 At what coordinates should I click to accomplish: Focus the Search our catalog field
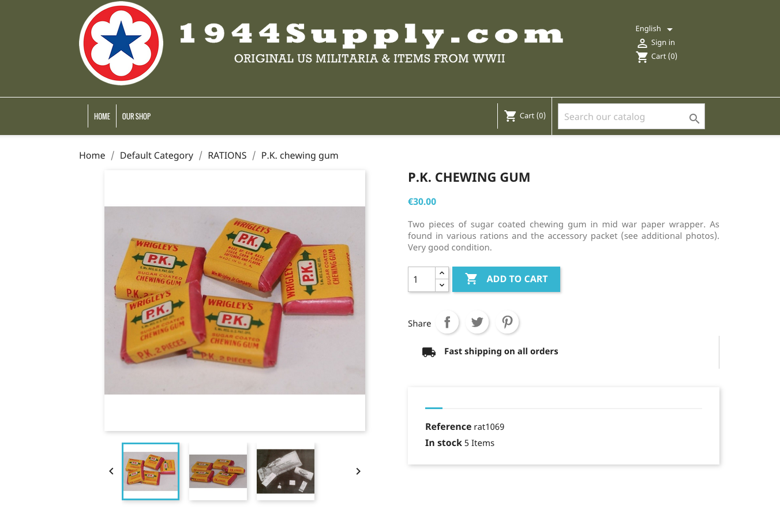coord(623,117)
